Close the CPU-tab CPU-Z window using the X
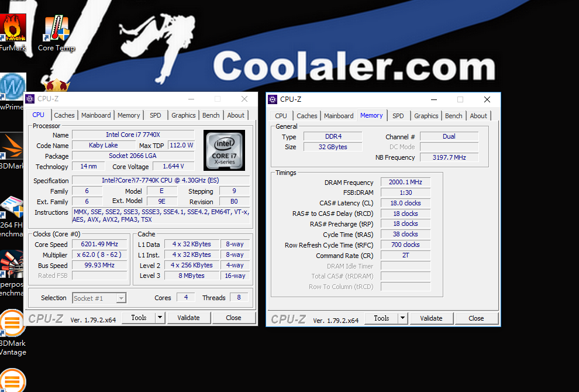 tap(244, 99)
